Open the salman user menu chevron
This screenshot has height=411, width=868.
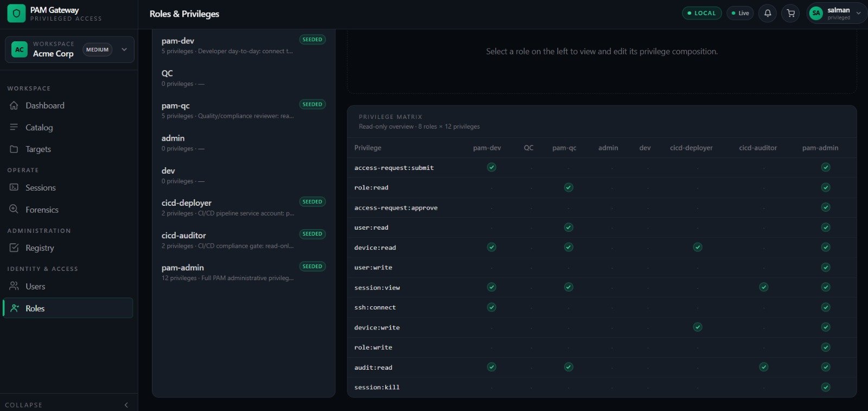(x=858, y=13)
